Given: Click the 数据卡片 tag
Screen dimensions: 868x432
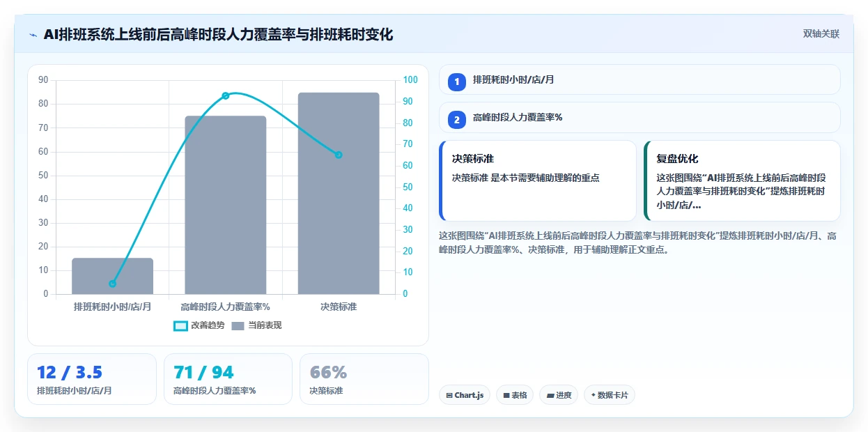Looking at the screenshot, I should tap(610, 395).
